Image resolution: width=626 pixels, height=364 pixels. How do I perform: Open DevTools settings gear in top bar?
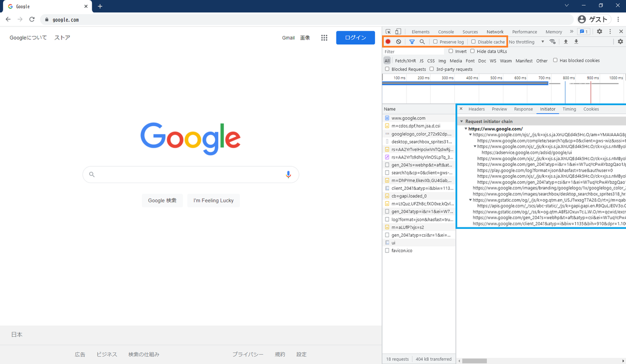click(599, 32)
